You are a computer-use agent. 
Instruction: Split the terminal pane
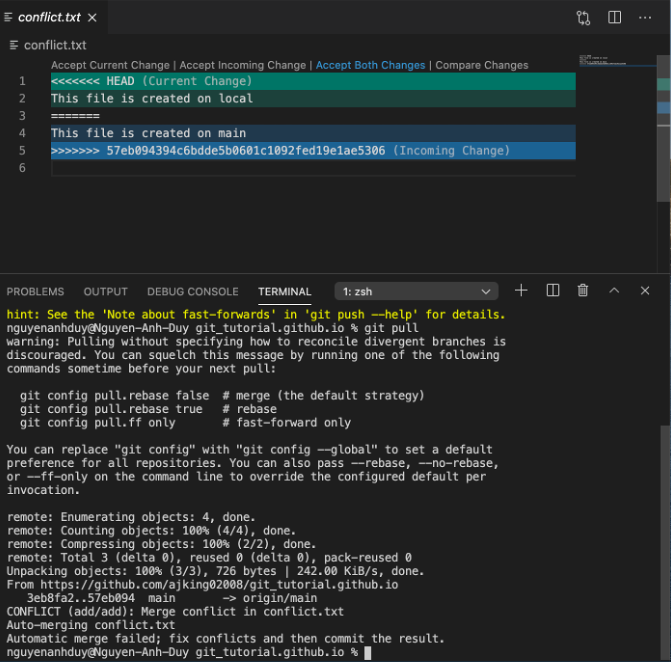552,290
